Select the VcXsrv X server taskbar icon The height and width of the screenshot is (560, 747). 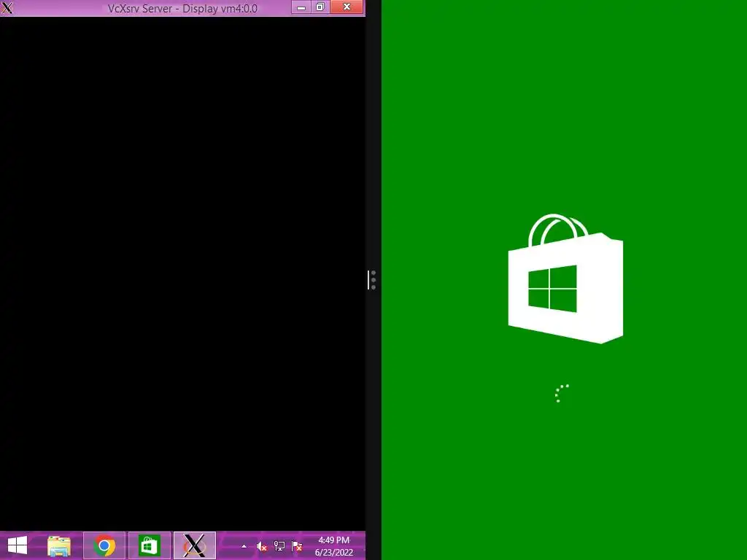click(194, 545)
